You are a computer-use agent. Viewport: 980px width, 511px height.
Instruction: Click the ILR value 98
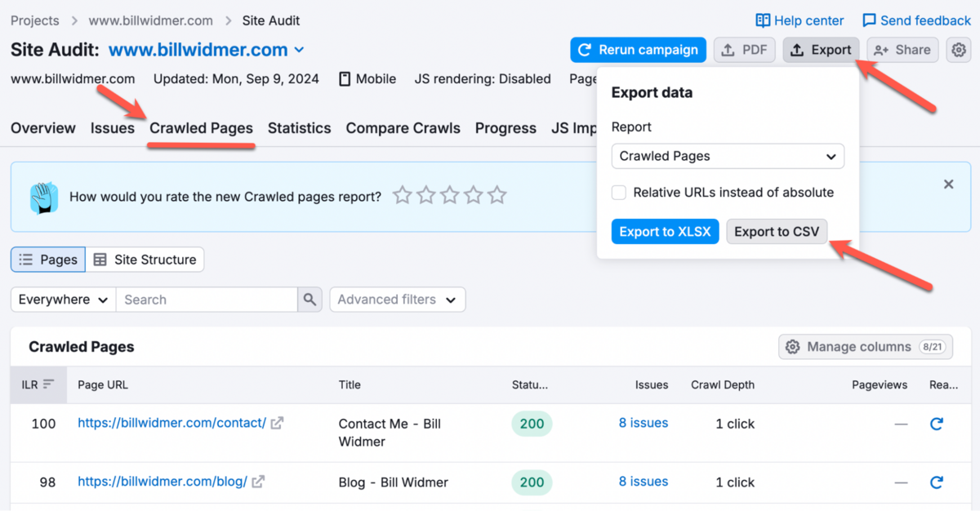tap(47, 482)
